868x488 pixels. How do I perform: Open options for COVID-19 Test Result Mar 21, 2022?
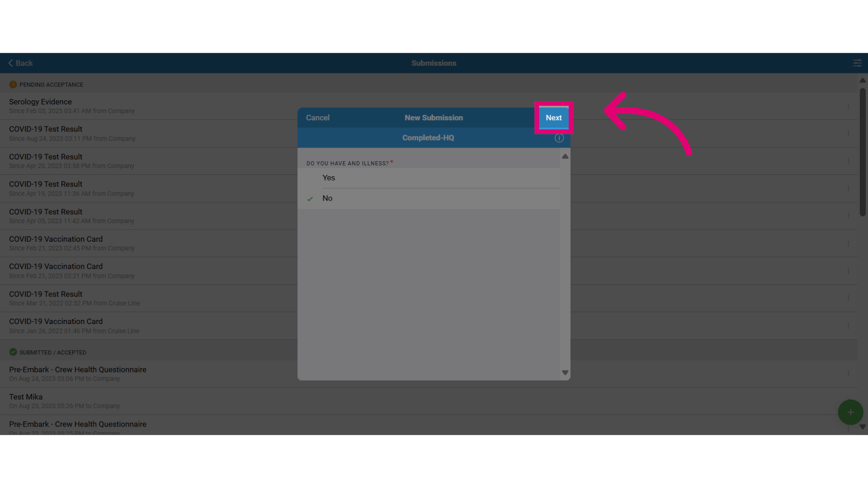[x=848, y=298]
